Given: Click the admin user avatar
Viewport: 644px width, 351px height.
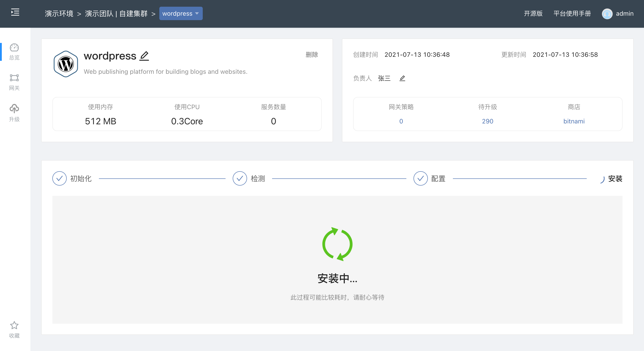Looking at the screenshot, I should 607,13.
